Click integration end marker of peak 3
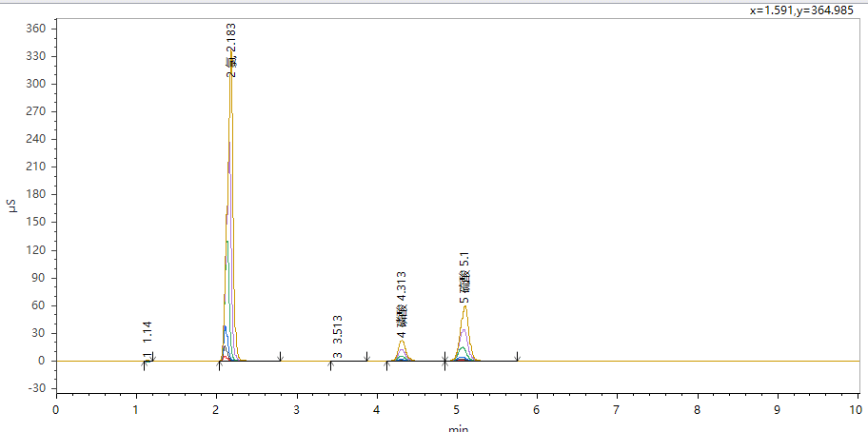 pos(367,357)
